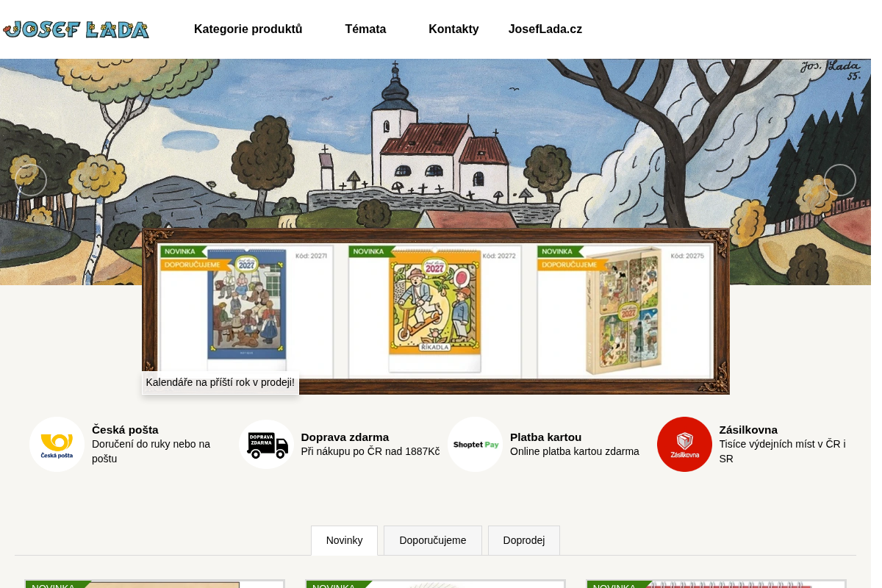Screen dimensions: 882x588
Task: Show the previous carousel slide
Action: click(31, 180)
